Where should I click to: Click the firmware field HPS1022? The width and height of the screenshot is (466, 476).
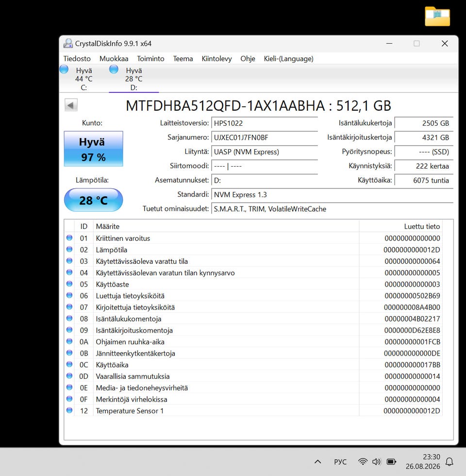point(264,123)
